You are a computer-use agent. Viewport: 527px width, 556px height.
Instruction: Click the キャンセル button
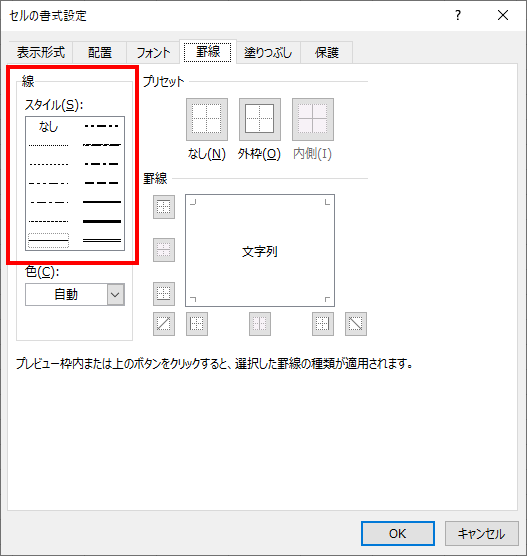click(x=482, y=533)
